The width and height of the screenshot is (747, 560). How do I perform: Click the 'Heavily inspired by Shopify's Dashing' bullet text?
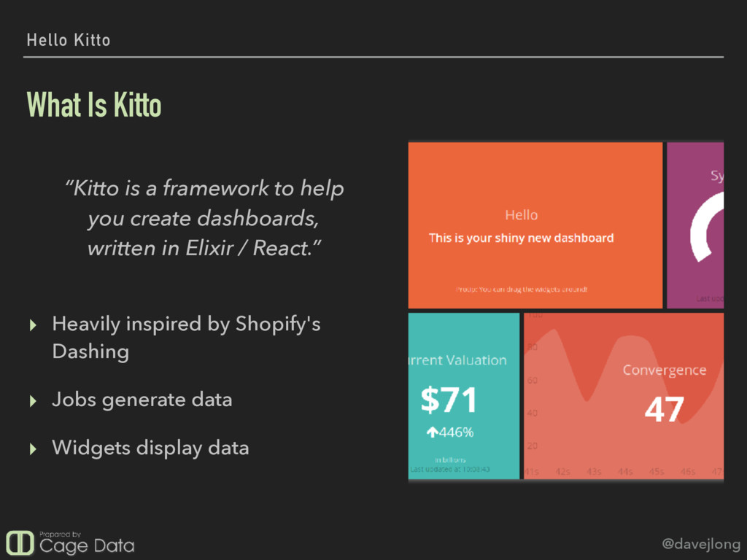pyautogui.click(x=186, y=338)
